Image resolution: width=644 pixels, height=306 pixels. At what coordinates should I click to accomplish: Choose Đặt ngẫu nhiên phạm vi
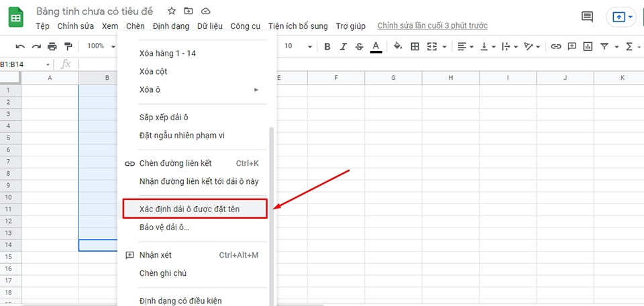point(197,136)
